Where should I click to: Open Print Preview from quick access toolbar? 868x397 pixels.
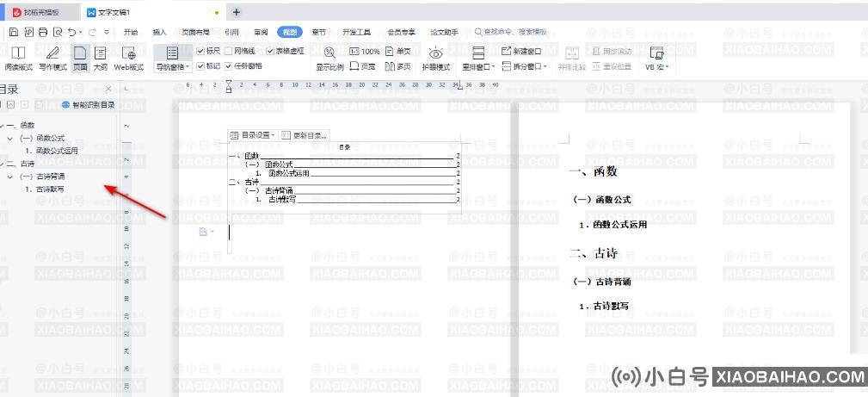pyautogui.click(x=57, y=32)
